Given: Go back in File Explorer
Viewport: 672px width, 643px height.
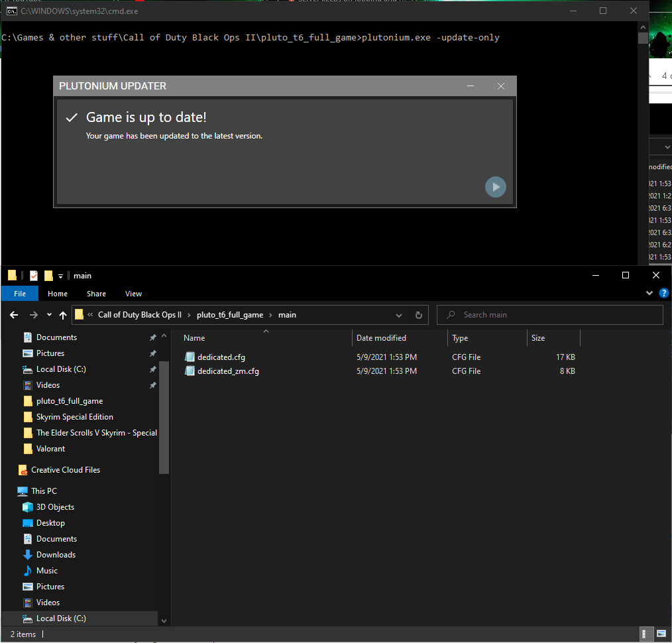Looking at the screenshot, I should (14, 315).
